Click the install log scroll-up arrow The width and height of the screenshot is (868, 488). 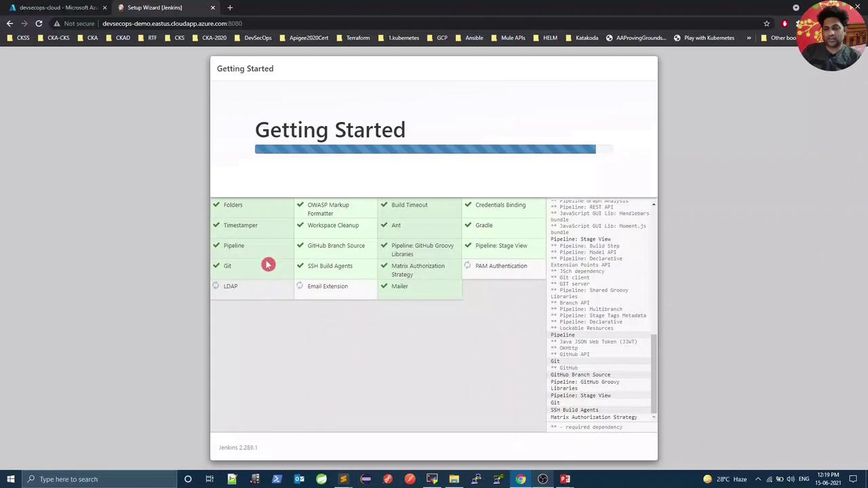click(654, 204)
